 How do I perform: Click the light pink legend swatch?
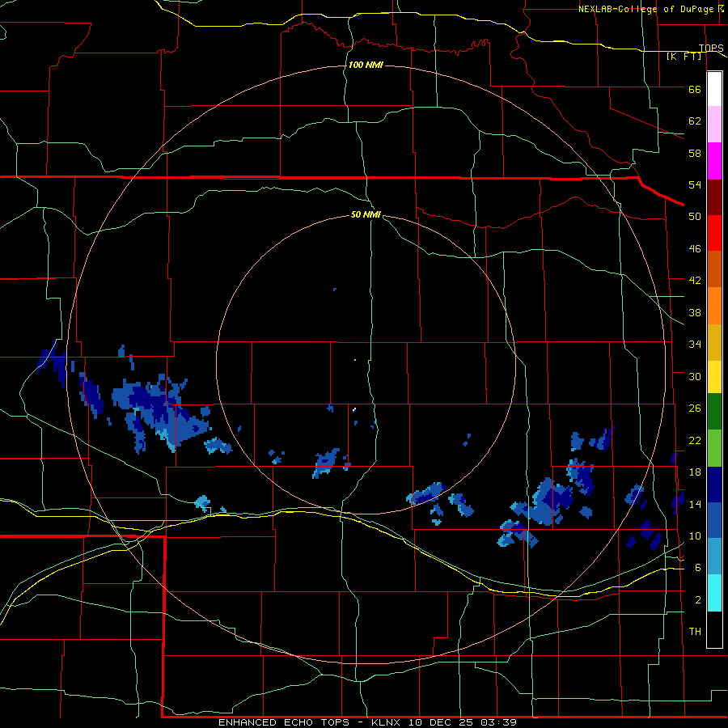click(714, 124)
